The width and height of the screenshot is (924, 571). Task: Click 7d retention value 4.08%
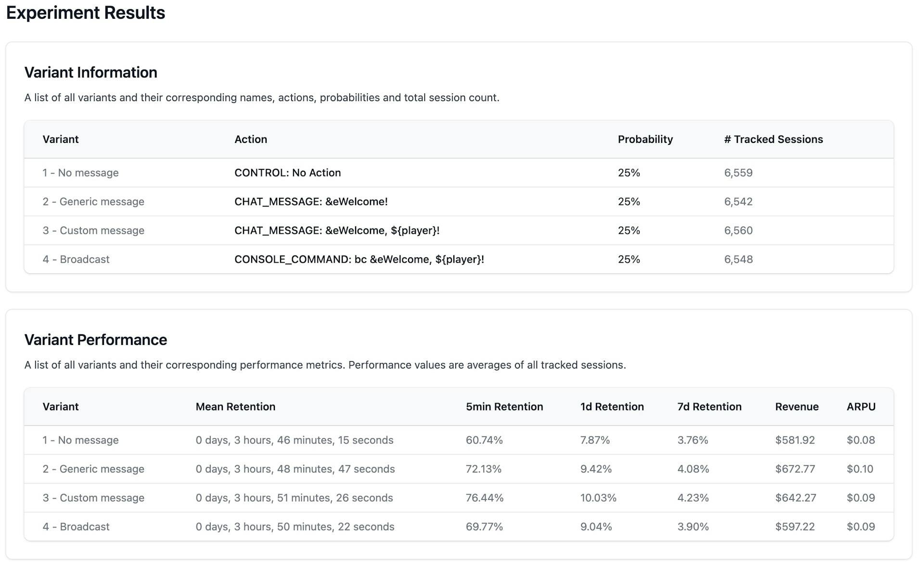(693, 469)
